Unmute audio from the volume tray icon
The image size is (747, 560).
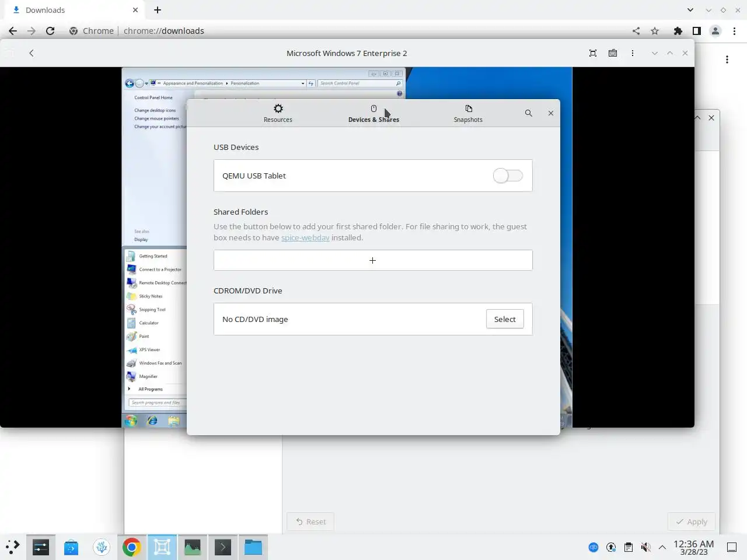tap(645, 547)
